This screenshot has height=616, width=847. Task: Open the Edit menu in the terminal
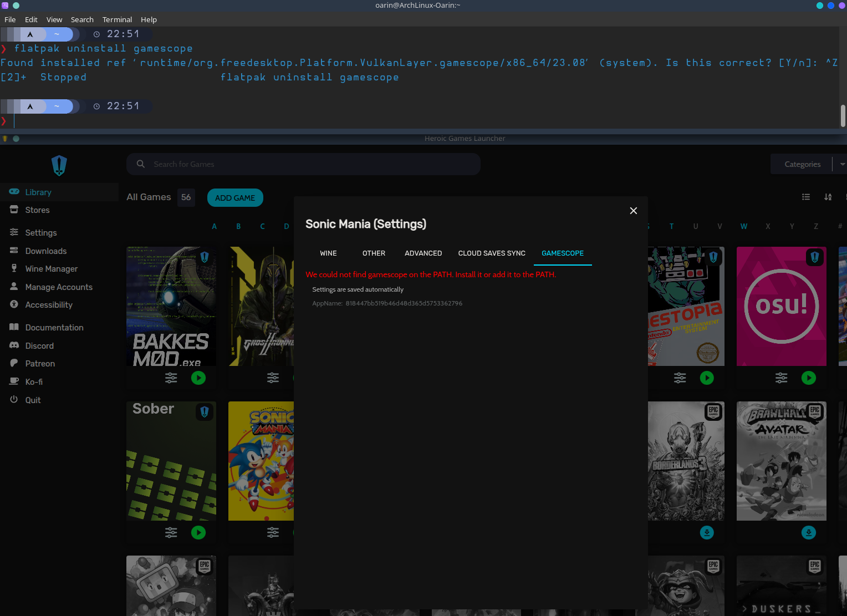pos(31,19)
